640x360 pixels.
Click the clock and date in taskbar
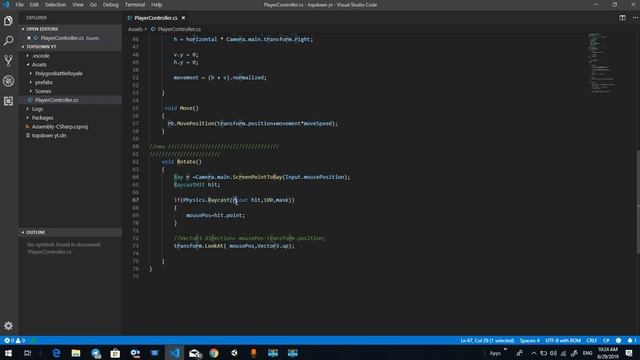coord(608,353)
